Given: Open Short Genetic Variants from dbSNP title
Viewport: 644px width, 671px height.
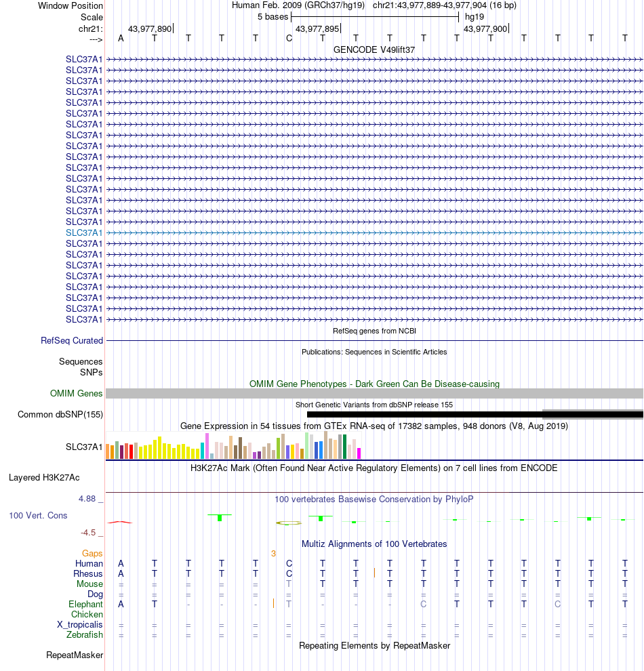Looking at the screenshot, I should tap(374, 405).
